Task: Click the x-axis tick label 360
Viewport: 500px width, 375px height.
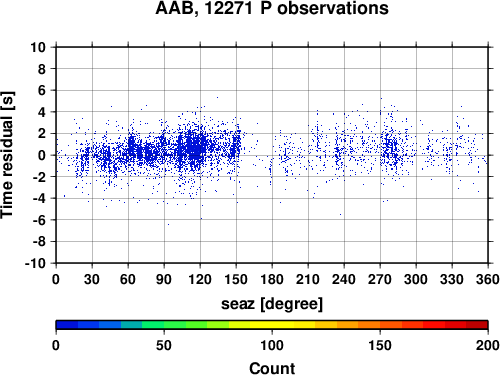Action: click(x=488, y=279)
